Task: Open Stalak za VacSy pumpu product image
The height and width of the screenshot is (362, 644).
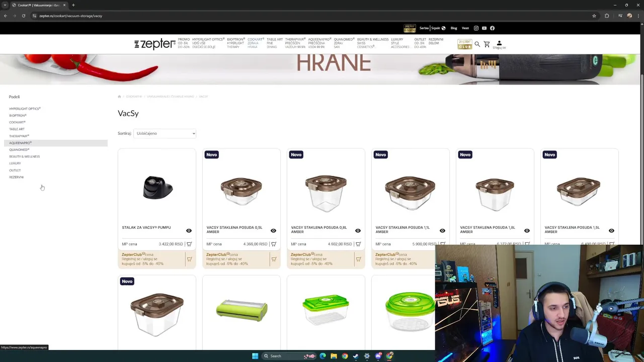Action: point(157,188)
